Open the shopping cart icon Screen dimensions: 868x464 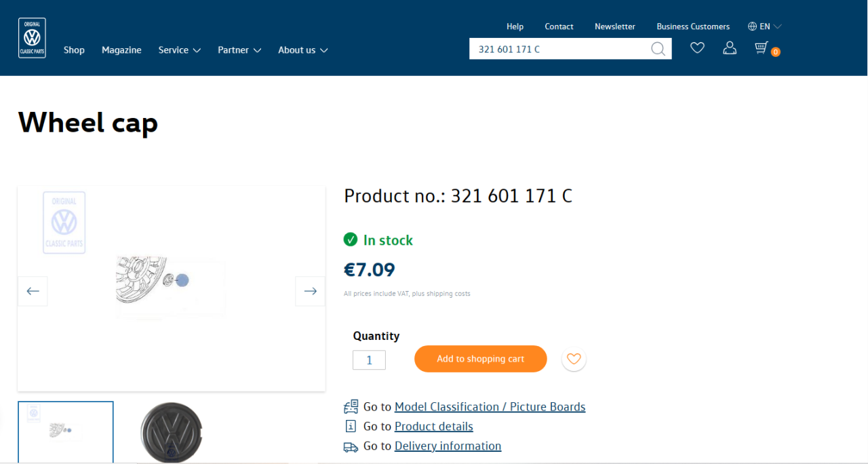click(762, 47)
